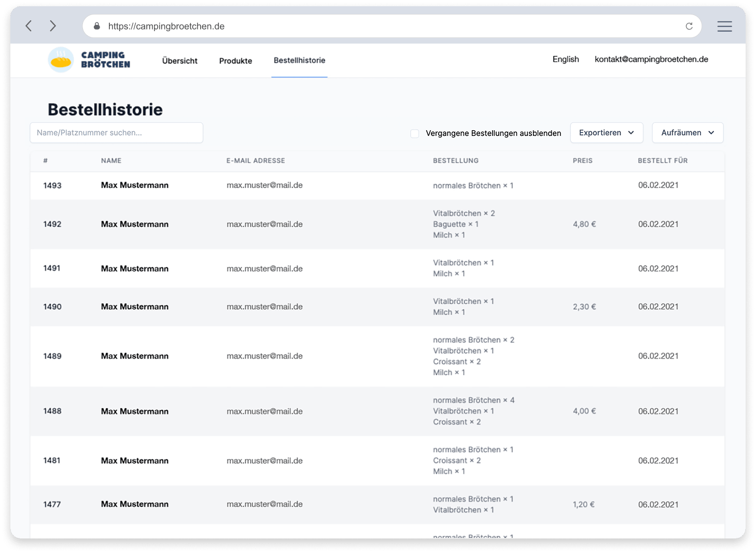Enable Vergangene Bestellungen ausblenden checkbox
This screenshot has width=756, height=553.
pos(415,134)
